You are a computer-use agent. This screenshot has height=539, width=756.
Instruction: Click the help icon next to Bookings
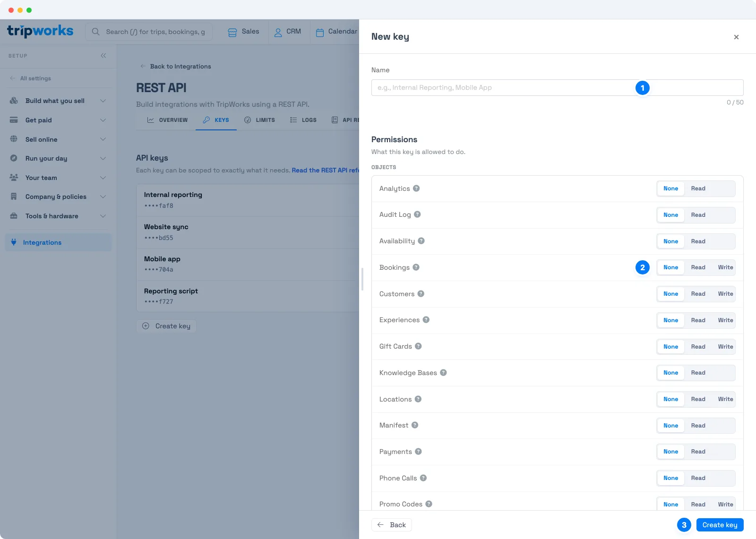(416, 267)
